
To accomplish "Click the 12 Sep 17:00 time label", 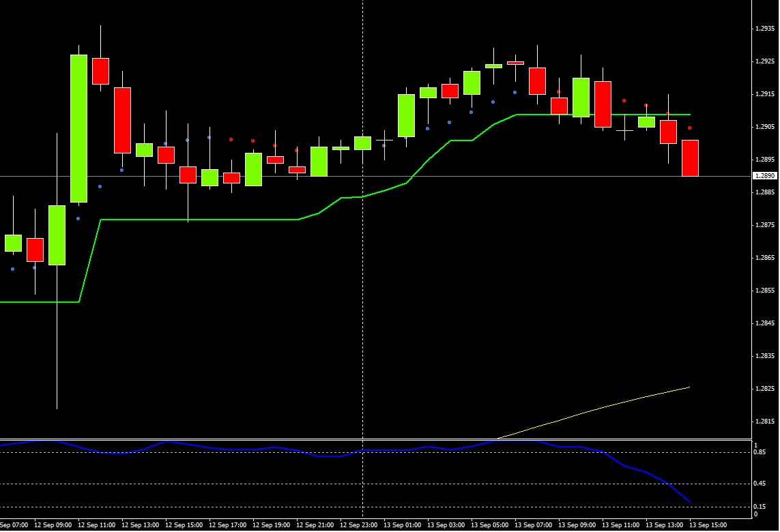I will [228, 525].
